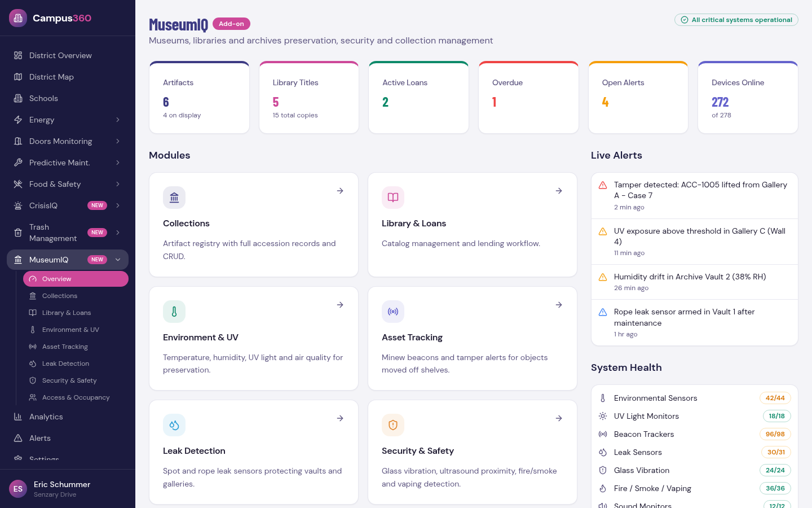The image size is (812, 508).
Task: Click the Leak Detection module arrow
Action: coord(340,418)
